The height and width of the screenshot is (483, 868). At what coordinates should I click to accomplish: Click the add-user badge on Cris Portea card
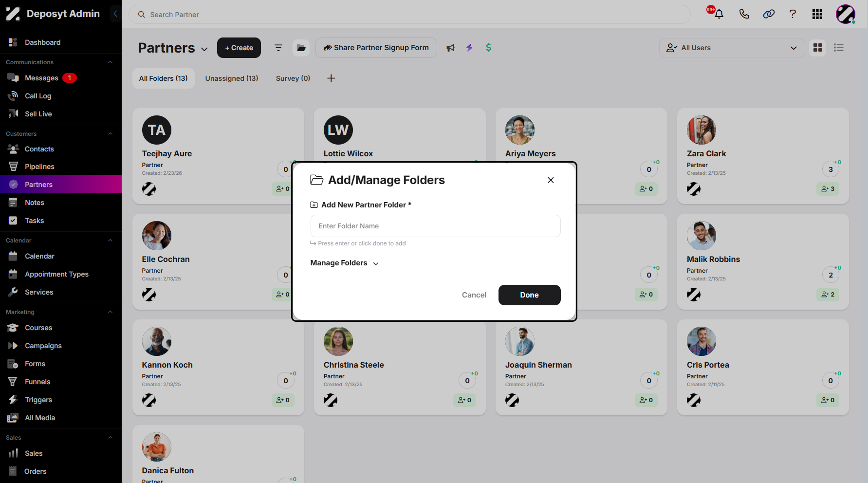pyautogui.click(x=828, y=400)
